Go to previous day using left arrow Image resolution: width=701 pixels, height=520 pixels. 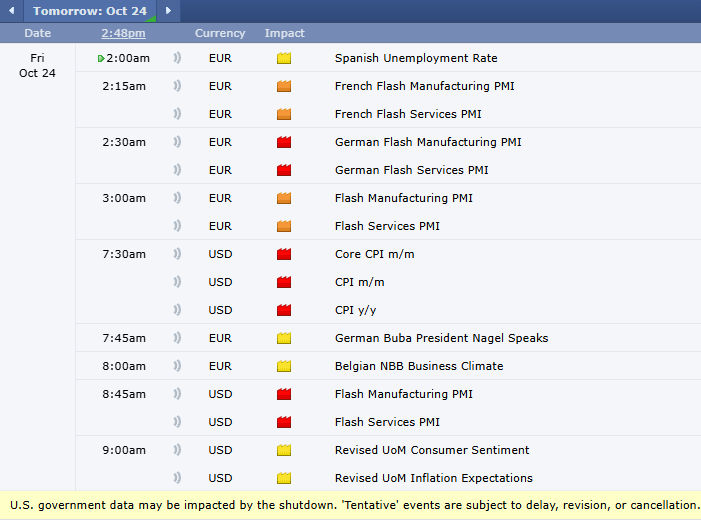pyautogui.click(x=11, y=11)
